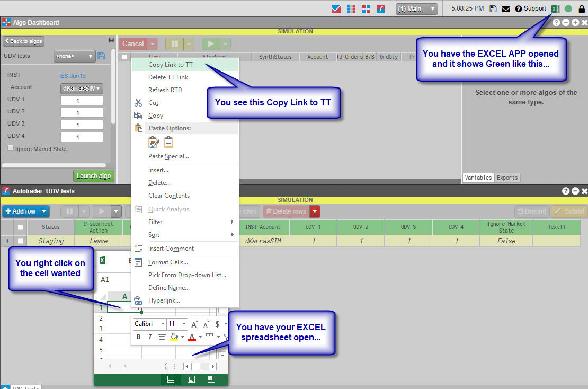The image size is (588, 389).
Task: Click the floppy disk save icon in top bar
Action: pyautogui.click(x=494, y=8)
